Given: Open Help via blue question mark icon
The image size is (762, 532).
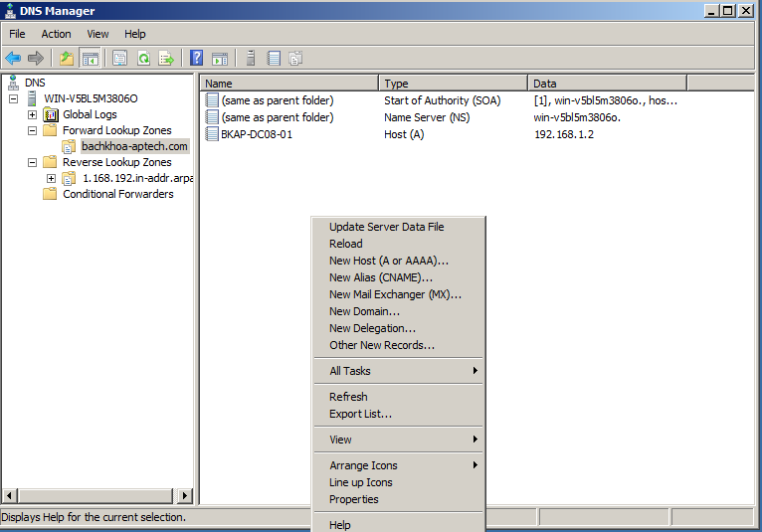Looking at the screenshot, I should [196, 59].
